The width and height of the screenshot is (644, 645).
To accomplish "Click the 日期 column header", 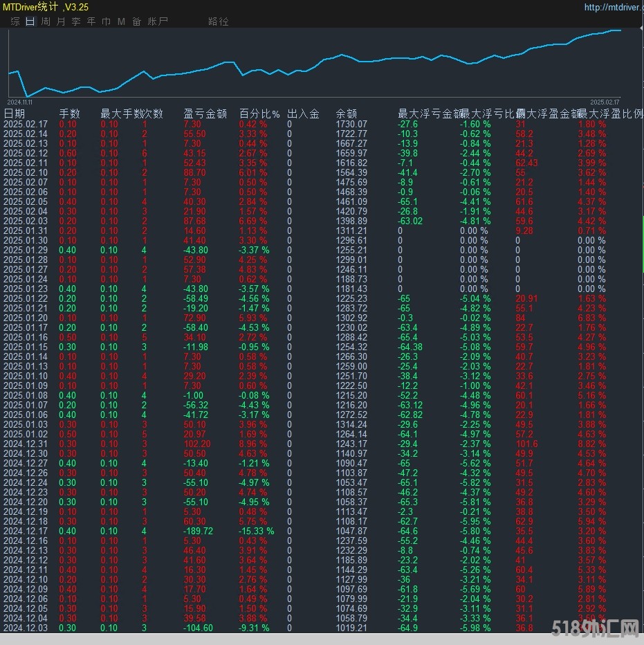I will [x=15, y=113].
